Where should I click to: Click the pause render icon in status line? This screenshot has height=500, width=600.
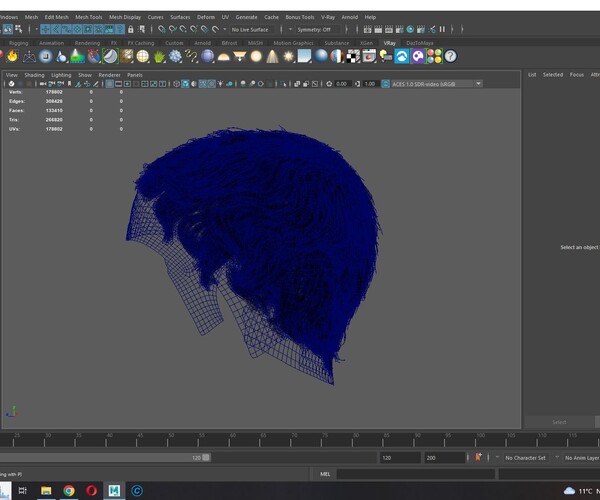442,29
